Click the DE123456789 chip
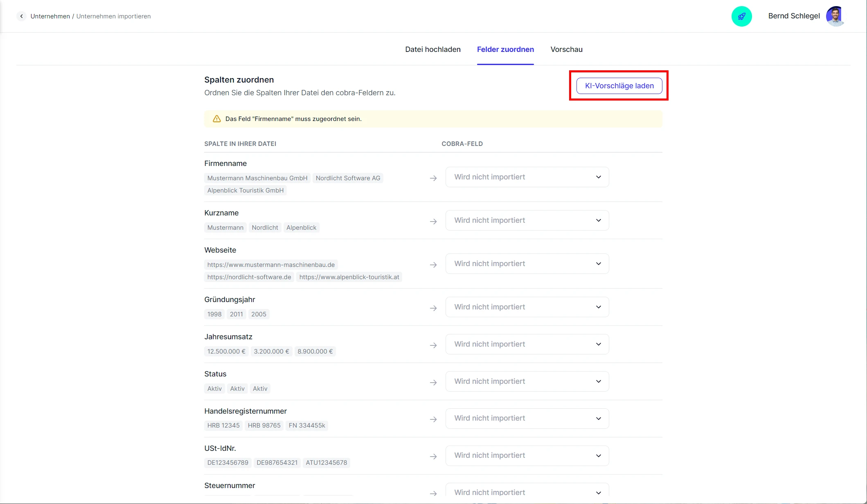The image size is (867, 504). (227, 463)
